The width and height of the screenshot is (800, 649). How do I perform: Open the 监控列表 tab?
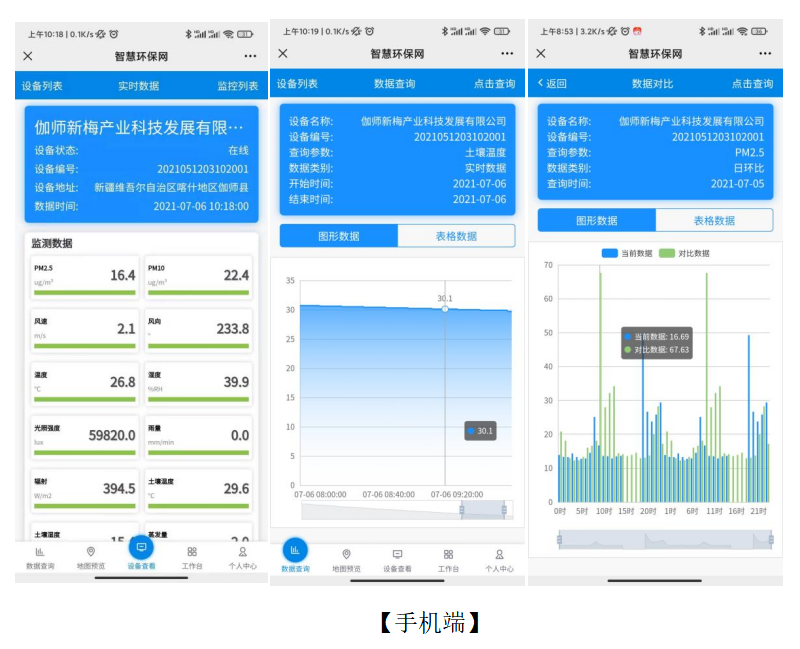pyautogui.click(x=238, y=86)
